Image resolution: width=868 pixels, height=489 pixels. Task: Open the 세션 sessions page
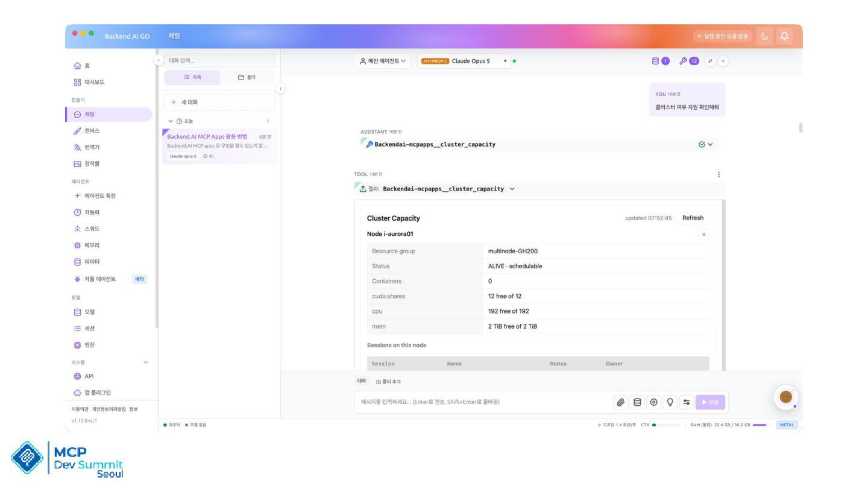coord(108,329)
